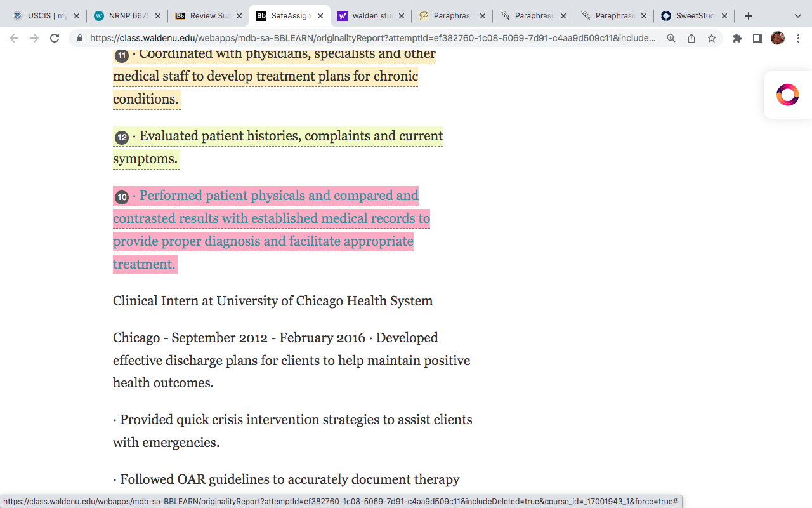
Task: Click Blackboard favicon on SafeAssign tab
Action: click(261, 16)
